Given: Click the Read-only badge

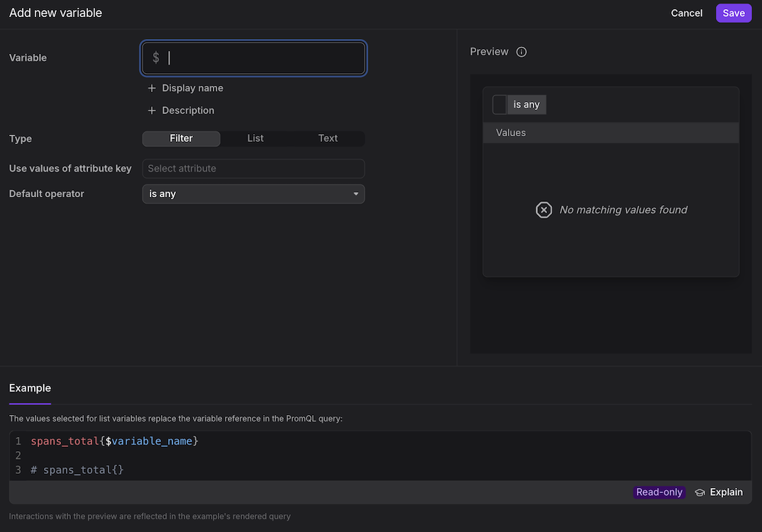Looking at the screenshot, I should 659,492.
